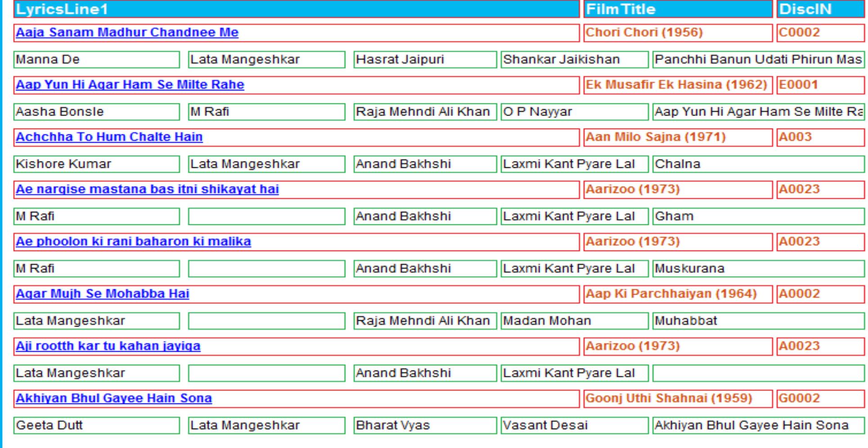Open Akhiyan Bhul Gayee Hain Sona song link
Screen dimensions: 868x448
pyautogui.click(x=113, y=399)
